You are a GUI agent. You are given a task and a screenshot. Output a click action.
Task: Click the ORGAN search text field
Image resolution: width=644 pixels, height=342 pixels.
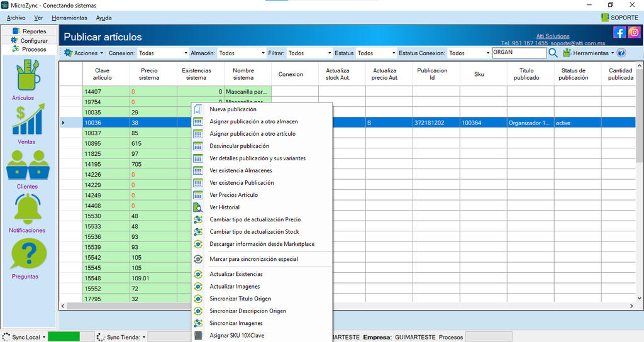(x=519, y=53)
